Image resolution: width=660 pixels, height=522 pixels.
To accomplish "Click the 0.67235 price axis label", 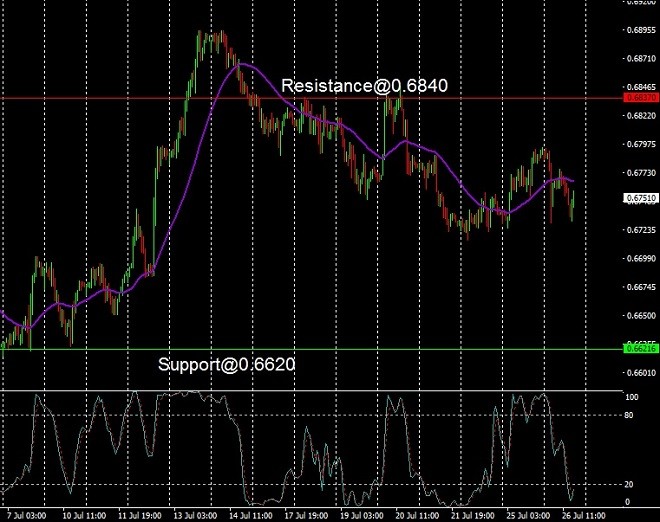I will point(641,230).
